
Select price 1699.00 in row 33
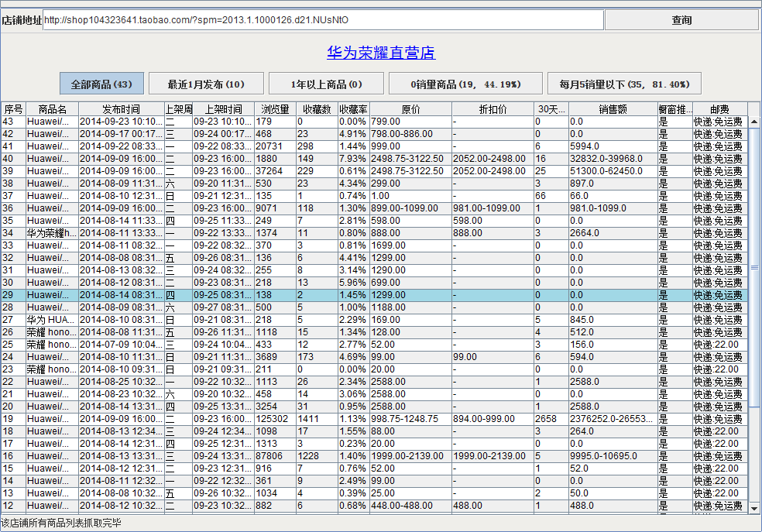[410, 245]
